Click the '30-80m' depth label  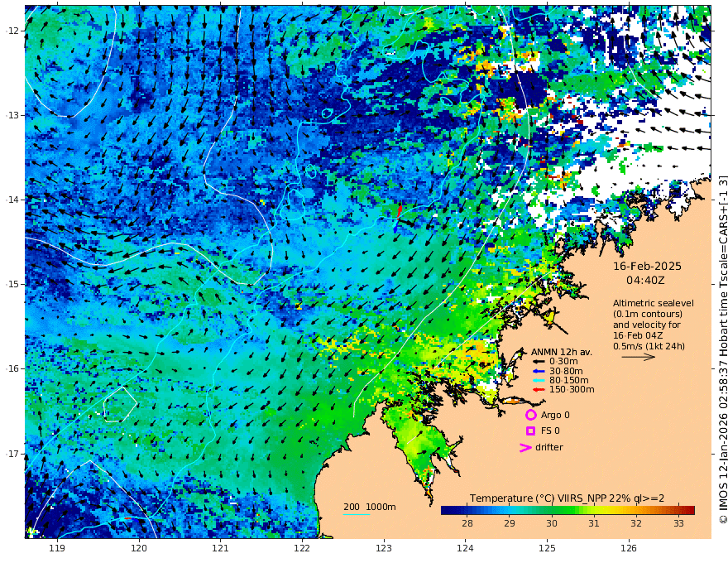click(566, 371)
